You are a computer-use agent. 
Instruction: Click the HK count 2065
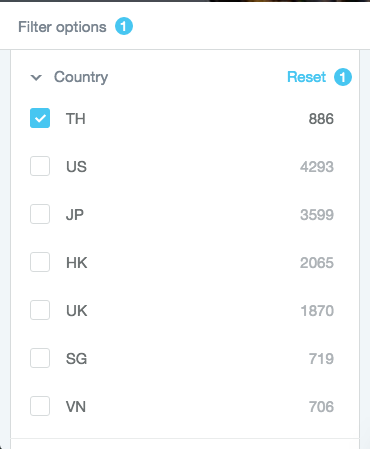point(317,263)
